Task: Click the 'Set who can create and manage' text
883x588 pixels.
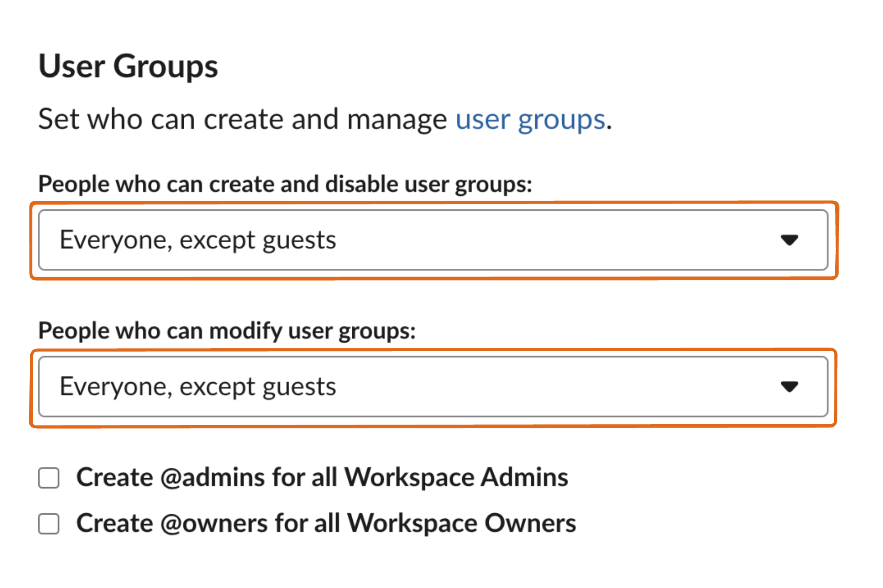Action: [242, 120]
